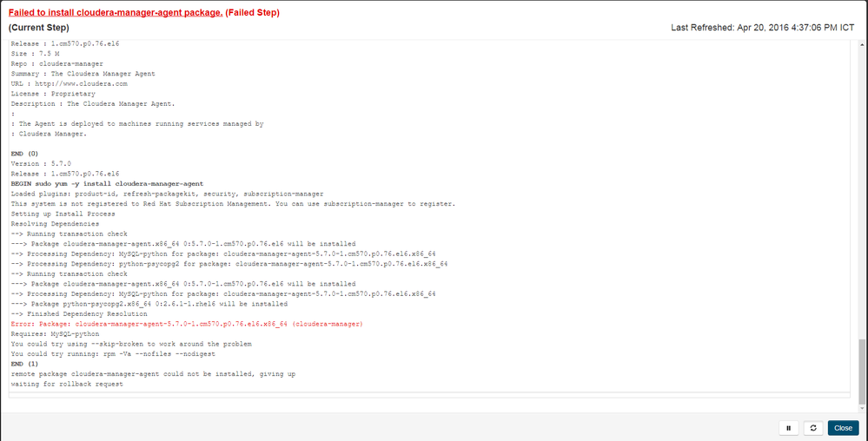Click 'URL : http://www.cloudera.com' line
The image size is (868, 441).
click(70, 84)
